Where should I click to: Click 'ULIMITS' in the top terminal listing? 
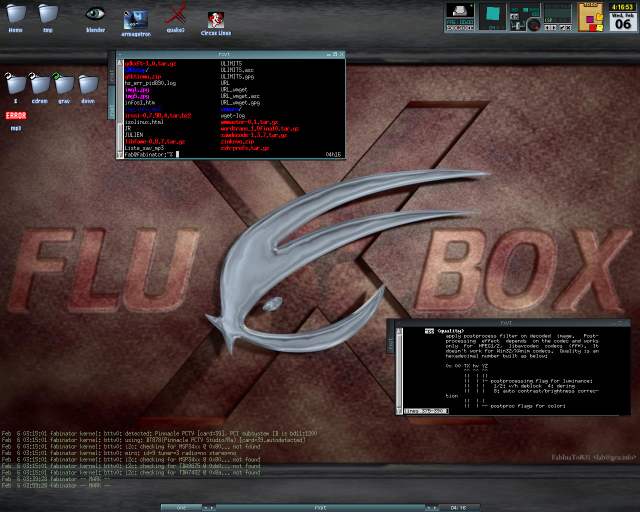(231, 64)
